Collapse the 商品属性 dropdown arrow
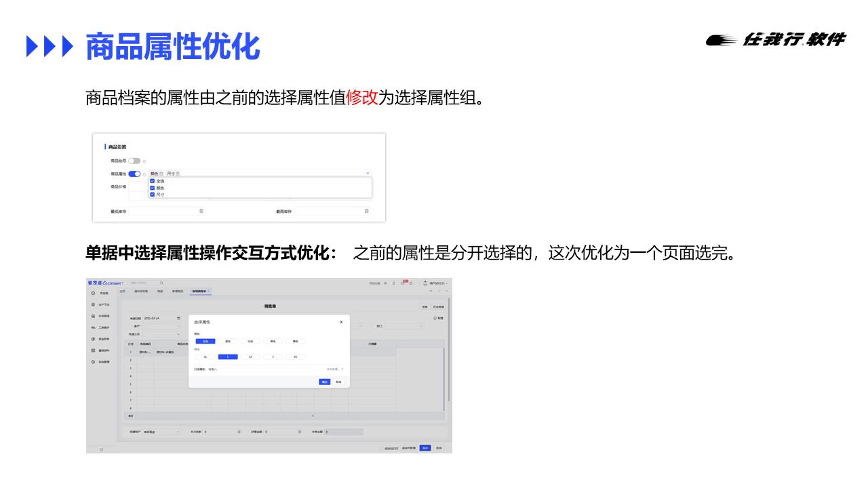This screenshot has height=488, width=868. [x=368, y=174]
